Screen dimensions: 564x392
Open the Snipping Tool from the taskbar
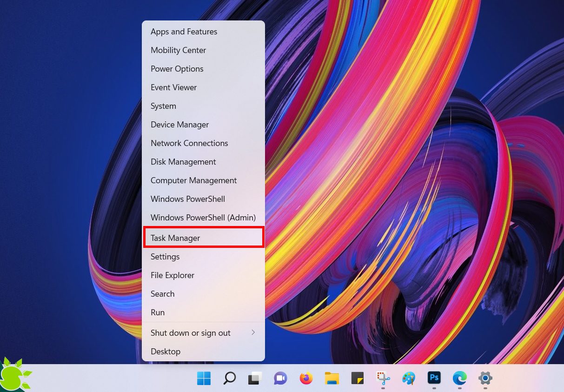(383, 379)
